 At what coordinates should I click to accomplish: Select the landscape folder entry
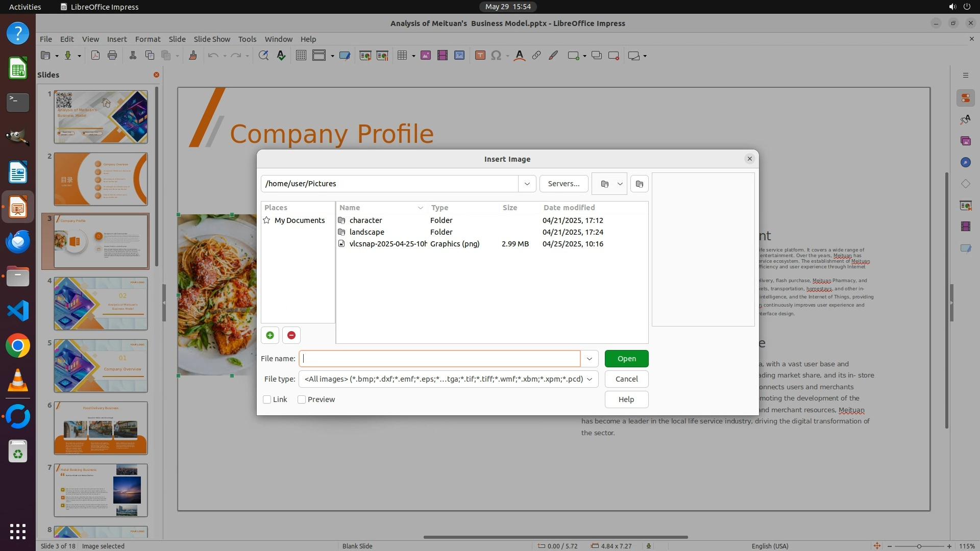(366, 232)
